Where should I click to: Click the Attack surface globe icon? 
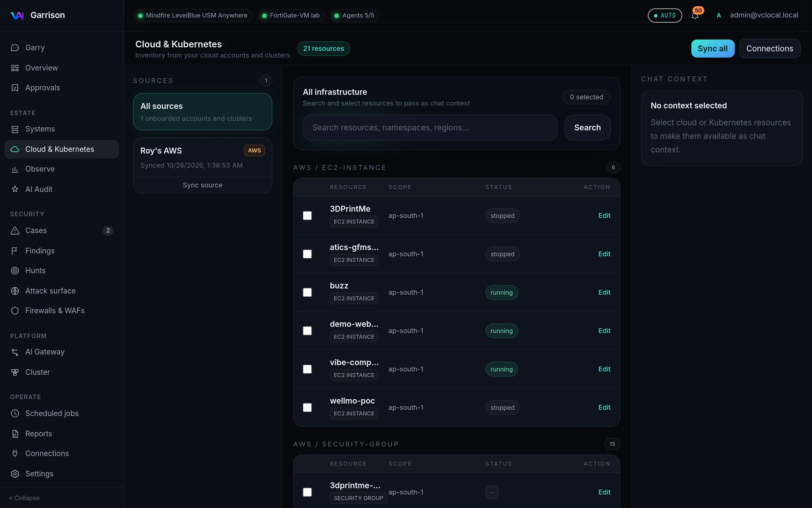15,291
